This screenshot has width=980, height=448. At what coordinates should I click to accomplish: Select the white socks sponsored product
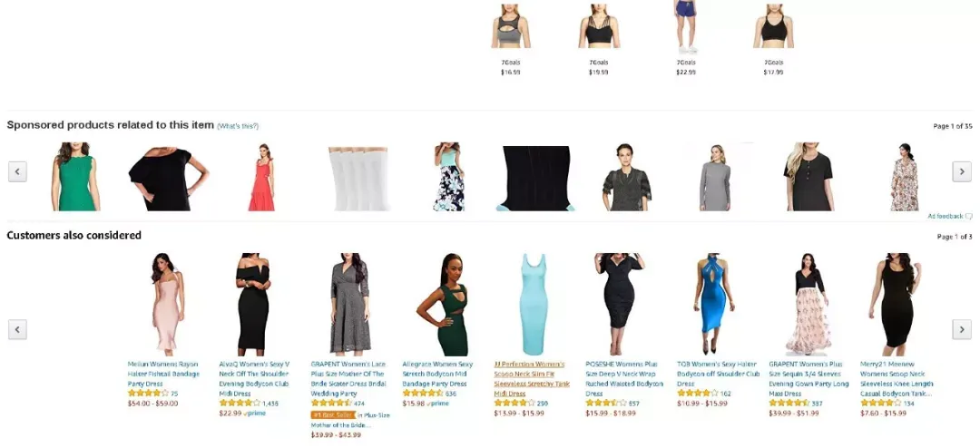pyautogui.click(x=358, y=179)
